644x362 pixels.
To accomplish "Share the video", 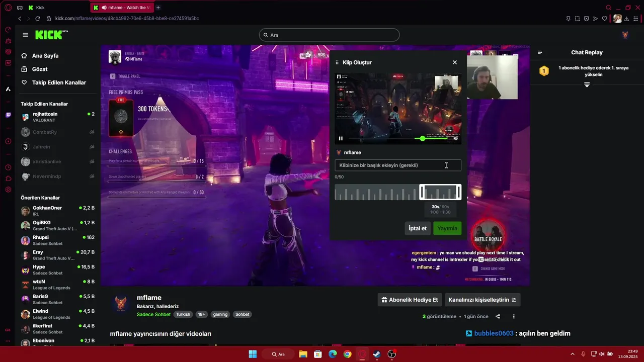I will click(498, 316).
